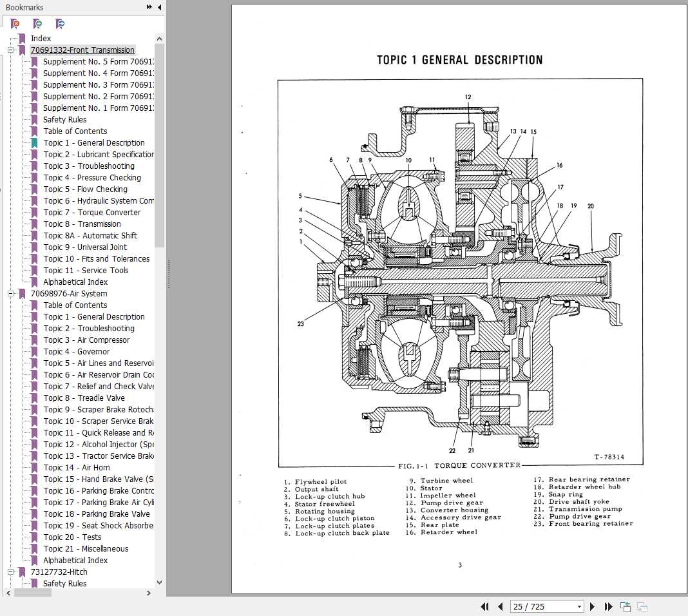Open the Index bookmark
Screen dimensions: 688x616
pyautogui.click(x=41, y=39)
